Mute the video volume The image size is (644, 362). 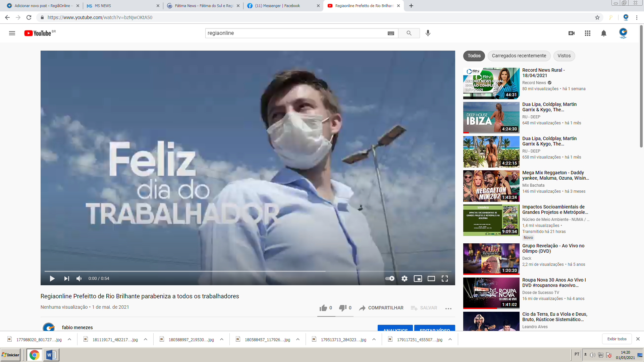[79, 279]
